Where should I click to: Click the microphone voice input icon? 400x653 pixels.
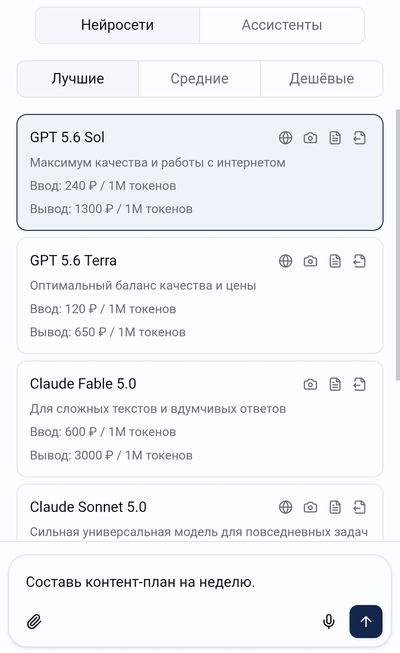click(329, 621)
